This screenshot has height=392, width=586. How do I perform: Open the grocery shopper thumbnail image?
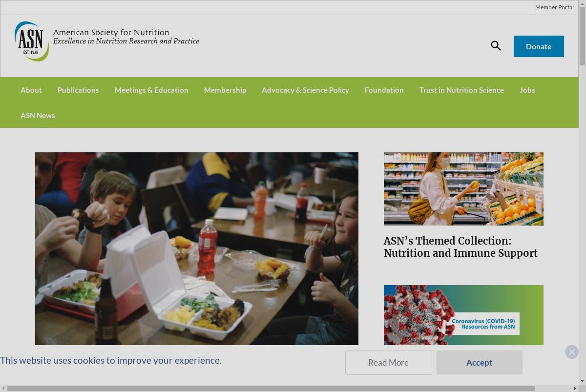463,189
